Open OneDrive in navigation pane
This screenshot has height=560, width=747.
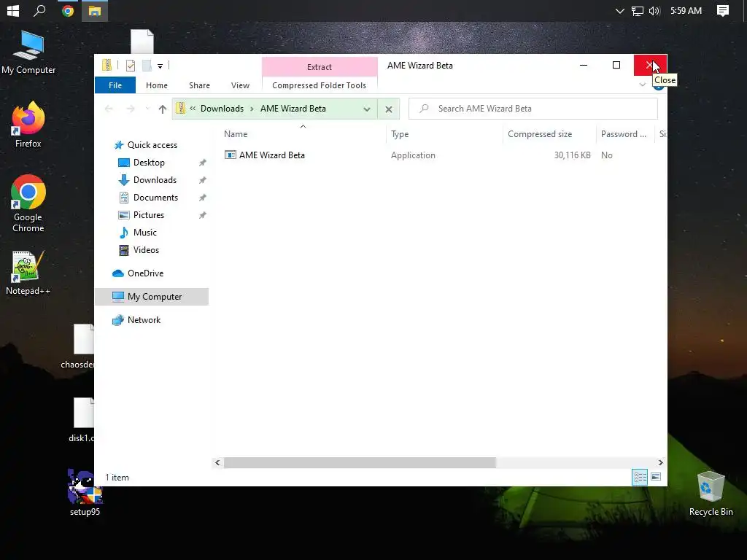tap(145, 273)
